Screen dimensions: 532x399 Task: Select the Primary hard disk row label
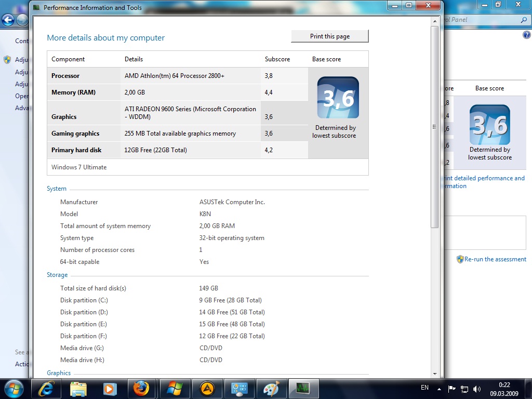(x=76, y=150)
